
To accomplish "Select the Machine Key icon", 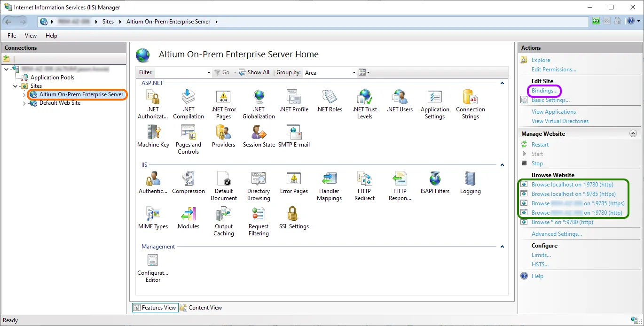I will [x=153, y=136].
